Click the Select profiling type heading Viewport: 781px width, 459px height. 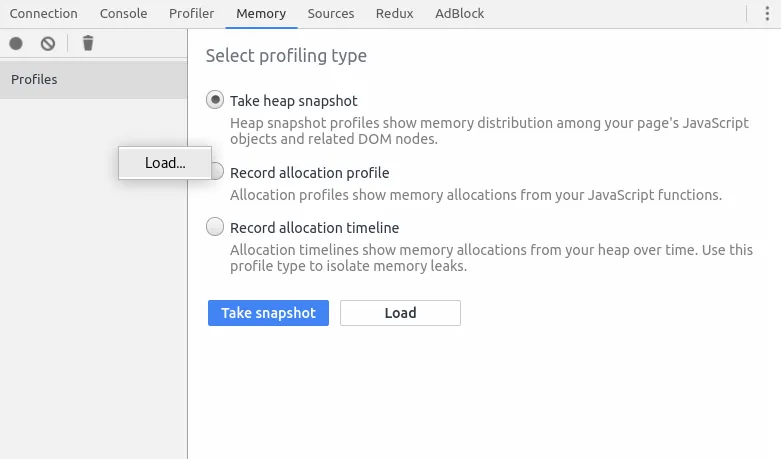(x=286, y=56)
